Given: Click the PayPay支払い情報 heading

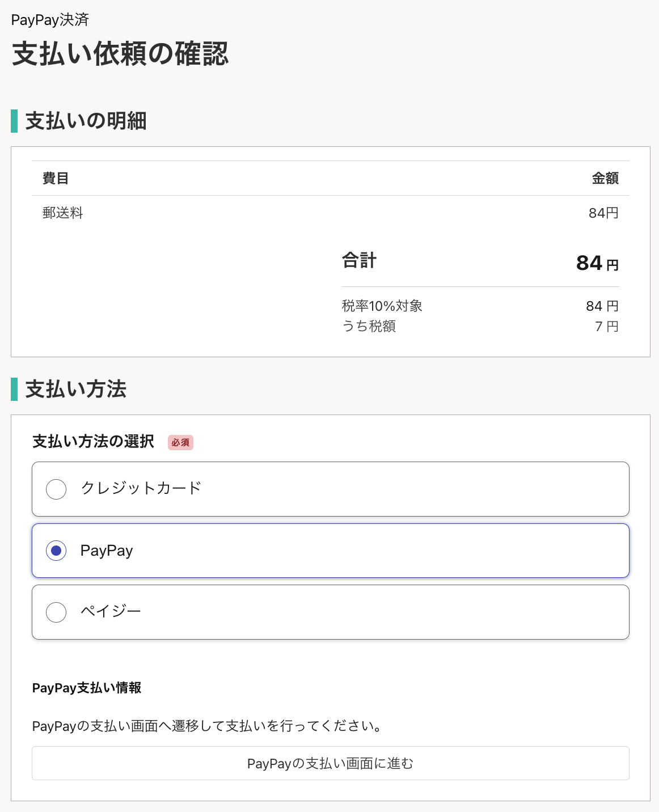Looking at the screenshot, I should 87,688.
